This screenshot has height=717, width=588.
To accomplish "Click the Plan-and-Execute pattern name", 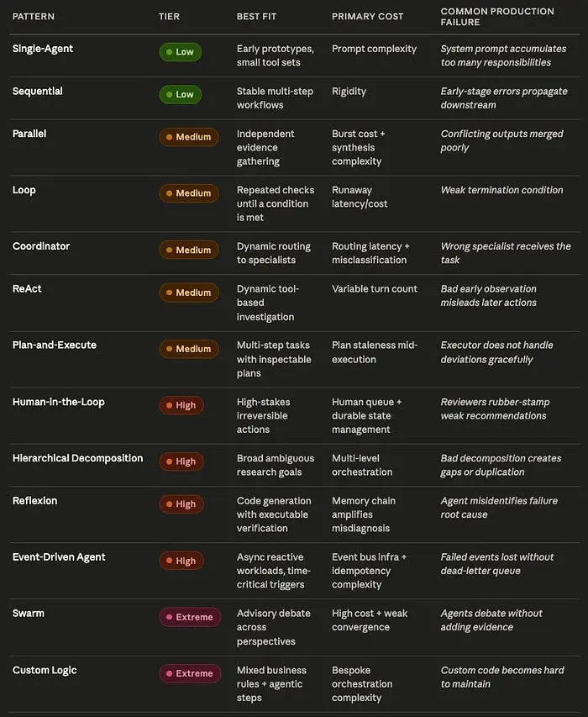I will click(55, 345).
